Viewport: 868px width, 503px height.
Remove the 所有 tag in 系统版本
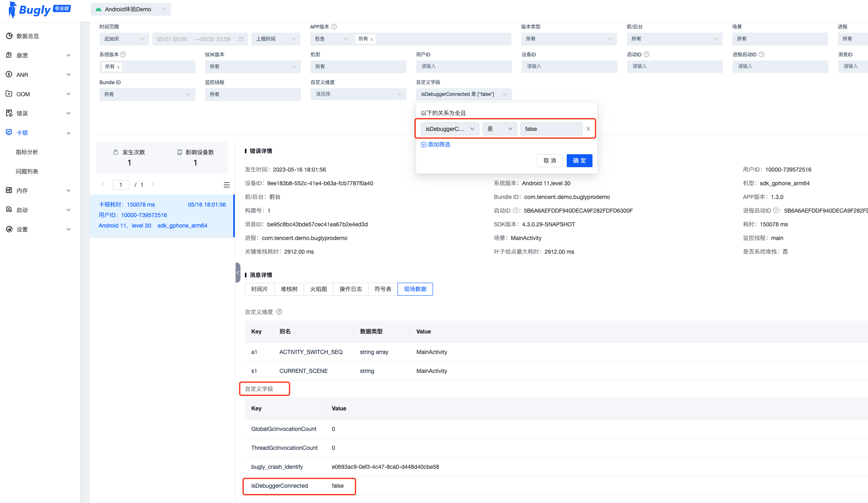(118, 67)
